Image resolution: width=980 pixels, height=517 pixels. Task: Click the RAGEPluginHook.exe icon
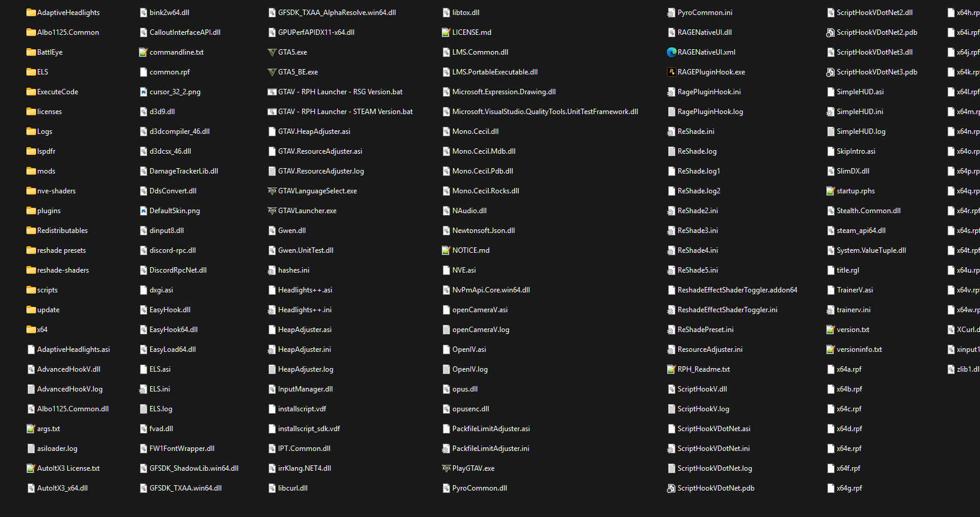click(x=671, y=72)
